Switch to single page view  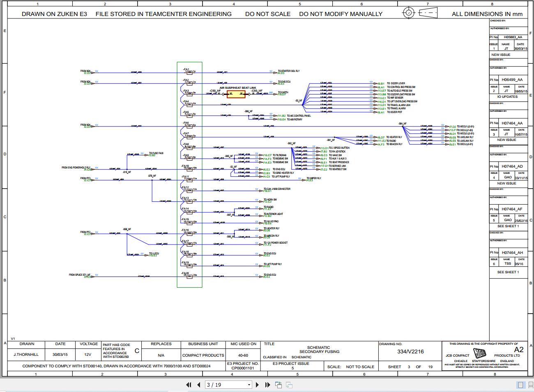coord(521,385)
